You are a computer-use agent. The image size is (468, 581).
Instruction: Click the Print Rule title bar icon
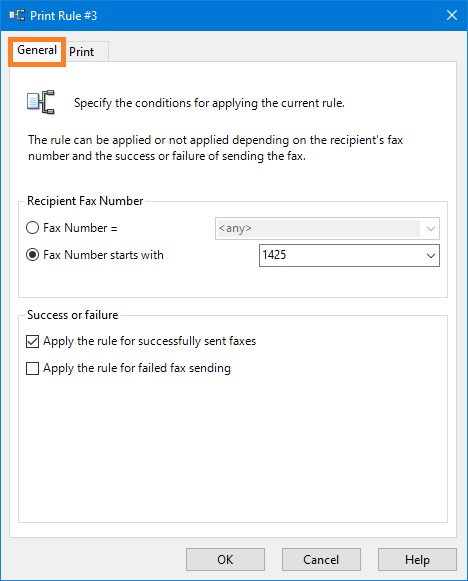coord(17,16)
